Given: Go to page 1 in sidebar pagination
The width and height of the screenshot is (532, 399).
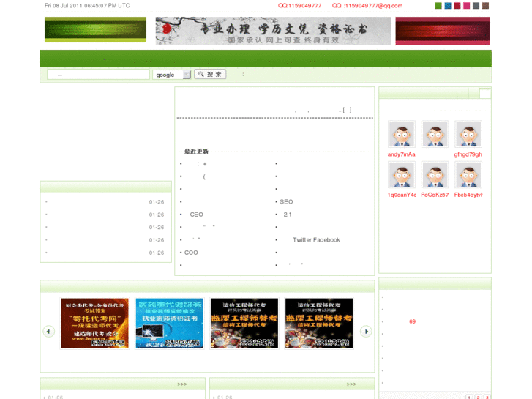Looking at the screenshot, I should [469, 397].
